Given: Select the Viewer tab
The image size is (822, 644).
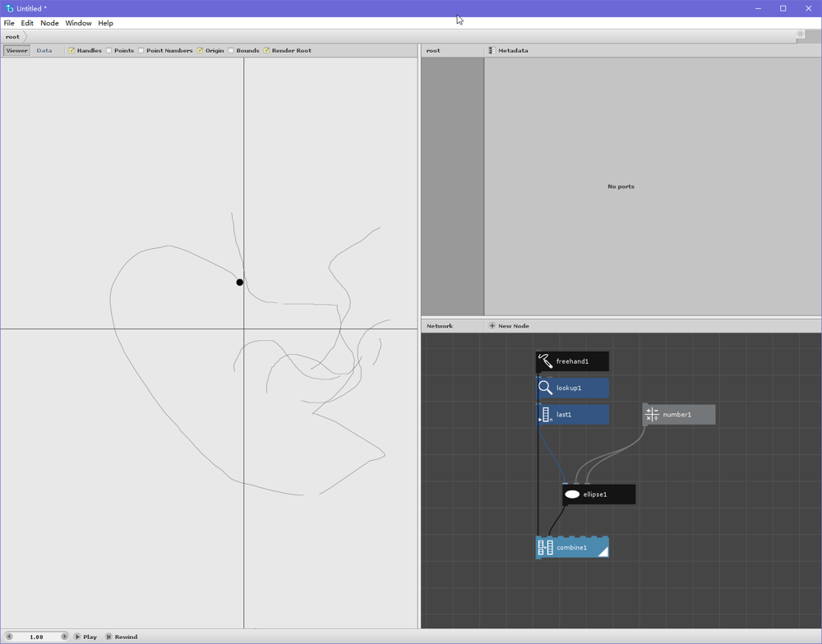Looking at the screenshot, I should (x=16, y=50).
